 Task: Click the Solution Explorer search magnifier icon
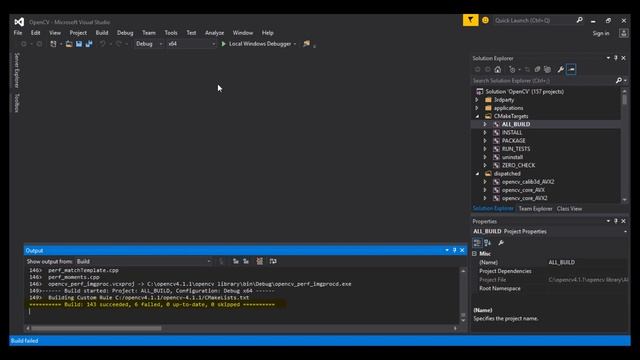coord(619,80)
